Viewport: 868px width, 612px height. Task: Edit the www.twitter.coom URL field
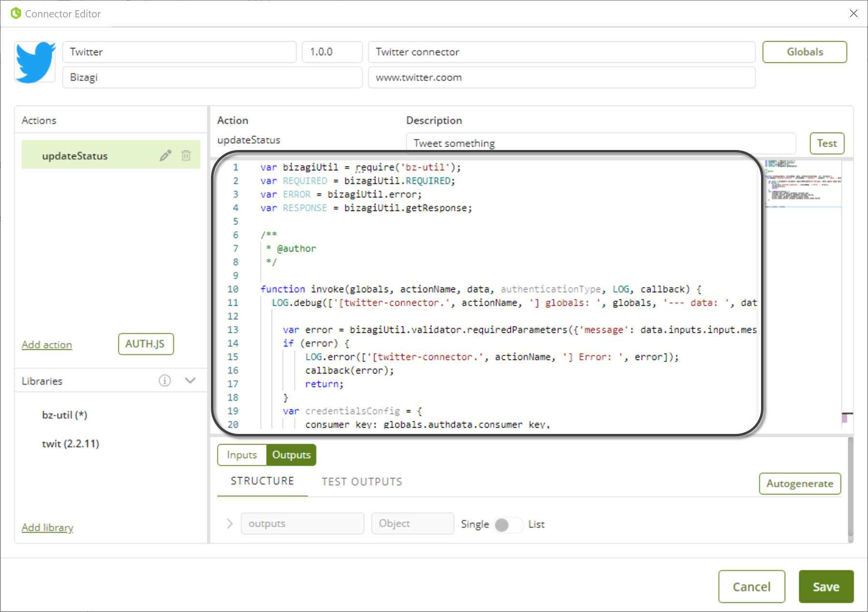(x=562, y=77)
